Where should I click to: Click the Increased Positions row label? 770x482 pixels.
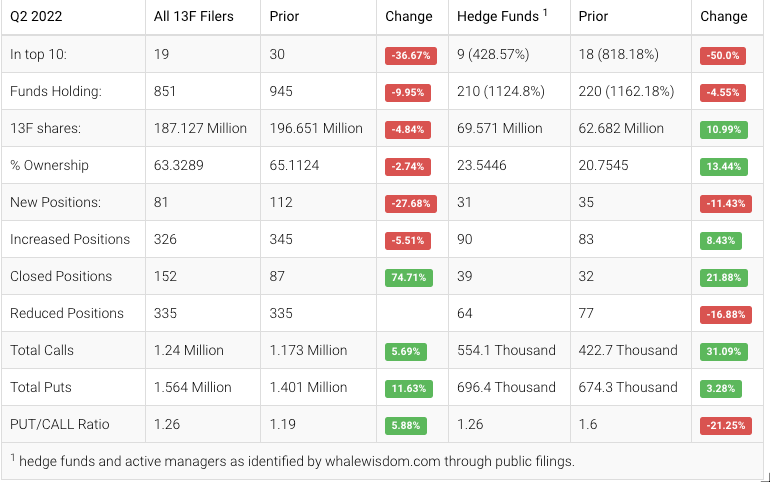(x=70, y=240)
